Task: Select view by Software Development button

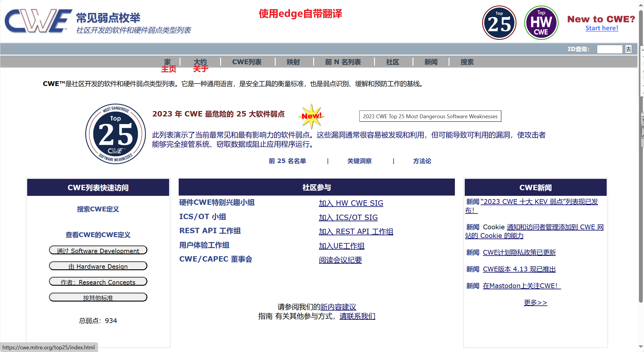Action: [x=98, y=250]
